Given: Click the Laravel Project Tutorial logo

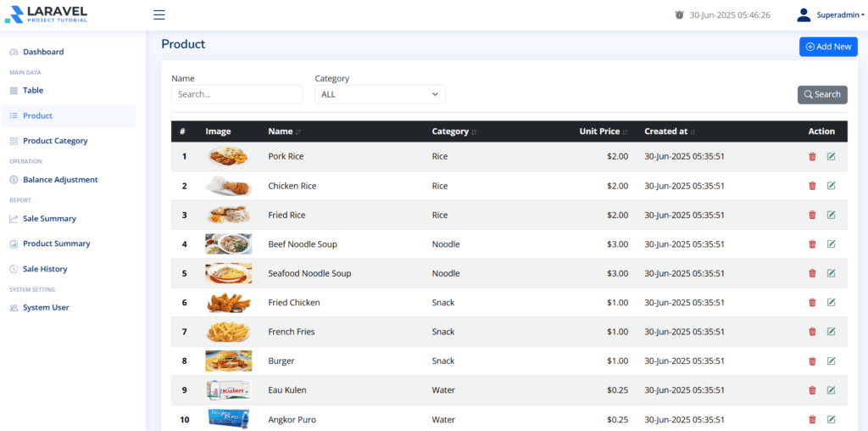Looking at the screenshot, I should [x=46, y=14].
